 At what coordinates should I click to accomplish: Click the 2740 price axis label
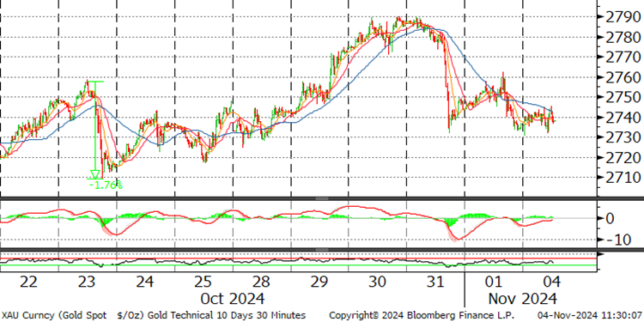tap(623, 118)
